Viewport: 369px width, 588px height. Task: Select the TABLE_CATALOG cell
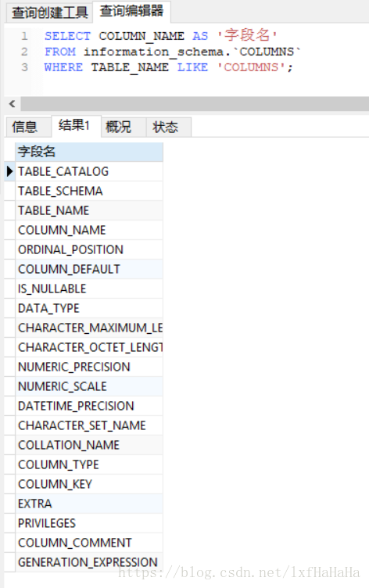[x=89, y=171]
